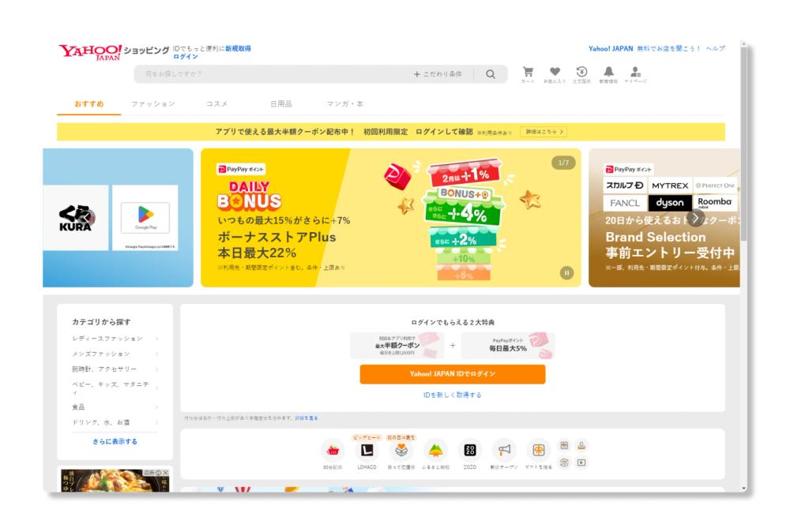Open the Daily Bonus banner
Image resolution: width=790 pixels, height=532 pixels.
pyautogui.click(x=391, y=217)
